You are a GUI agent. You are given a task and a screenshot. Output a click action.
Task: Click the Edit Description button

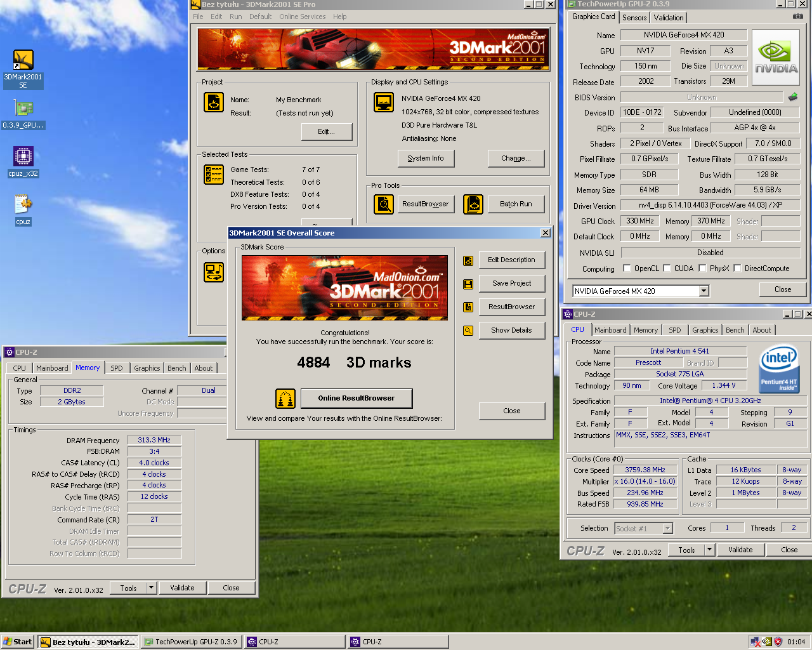click(511, 260)
